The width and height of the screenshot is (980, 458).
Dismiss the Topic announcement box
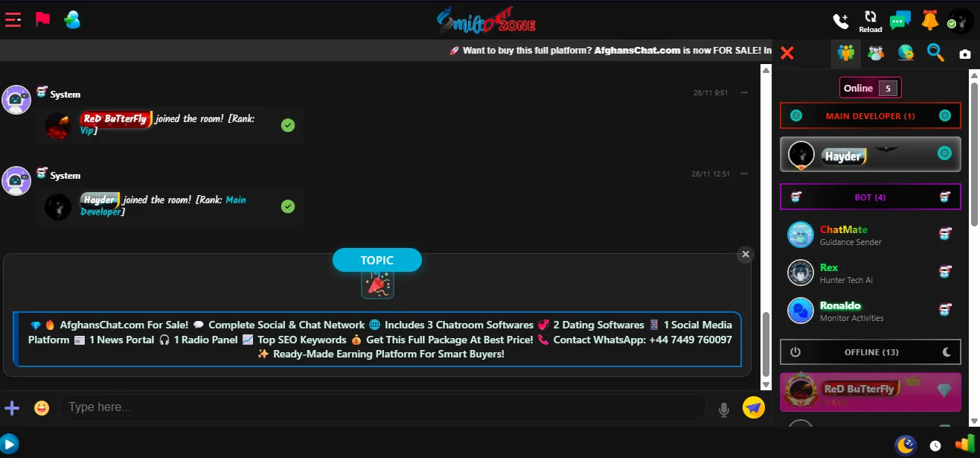coord(745,255)
